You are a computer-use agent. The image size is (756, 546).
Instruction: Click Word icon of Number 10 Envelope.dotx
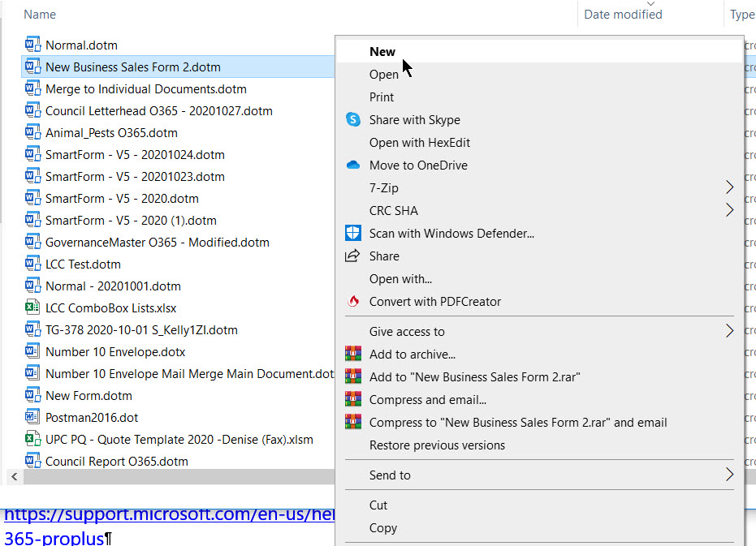[32, 350]
